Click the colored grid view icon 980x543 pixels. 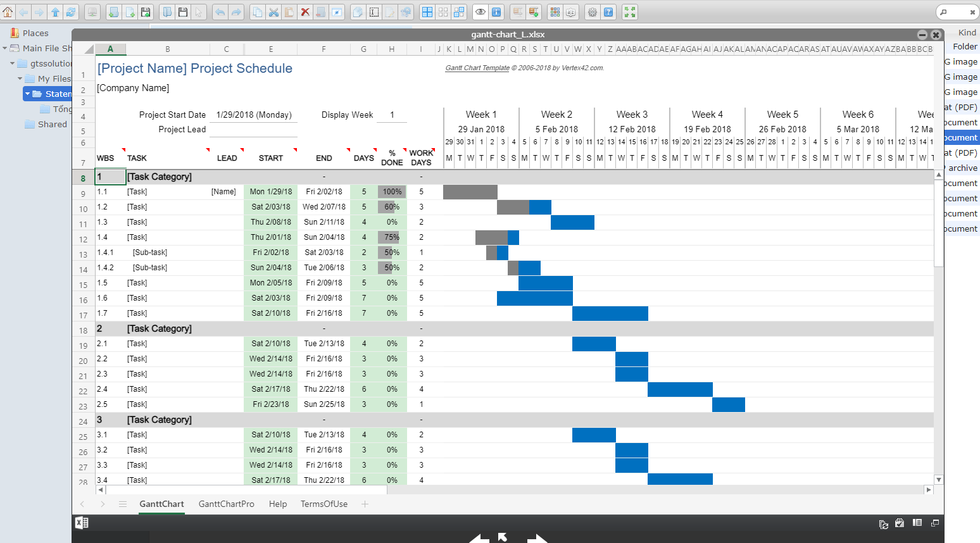tap(555, 12)
